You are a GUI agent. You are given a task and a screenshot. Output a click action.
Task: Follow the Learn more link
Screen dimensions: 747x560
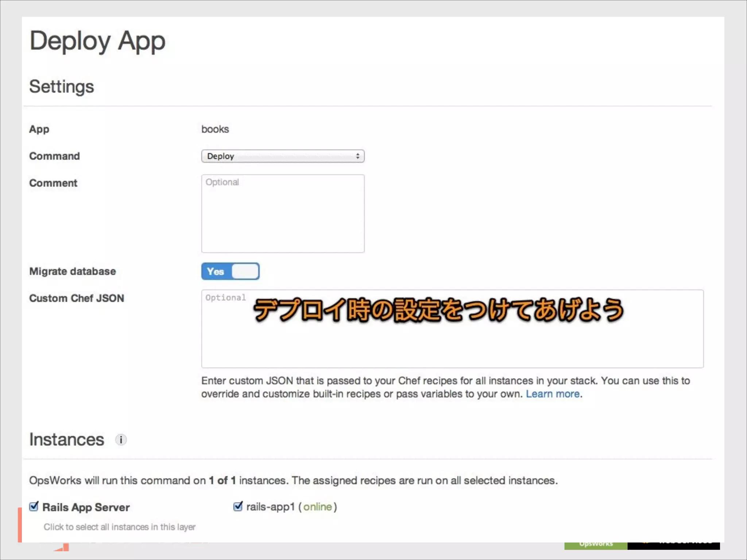553,394
